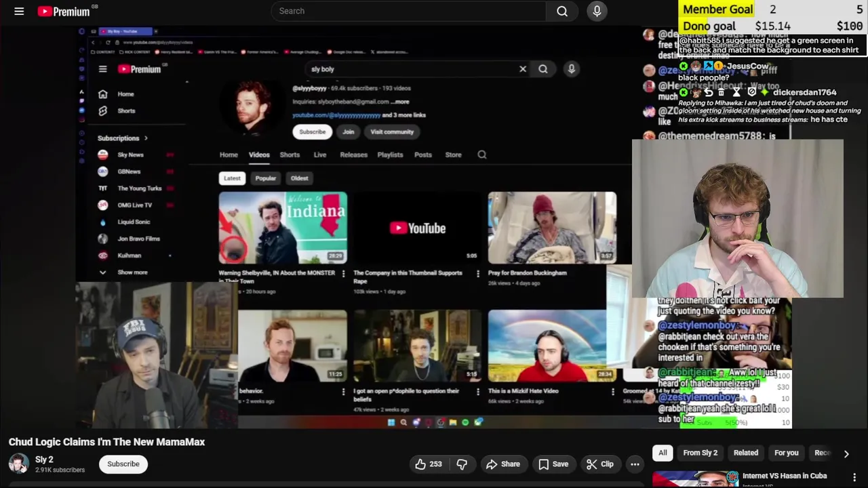The height and width of the screenshot is (488, 868).
Task: Select the All recommendations chip
Action: [x=663, y=453]
